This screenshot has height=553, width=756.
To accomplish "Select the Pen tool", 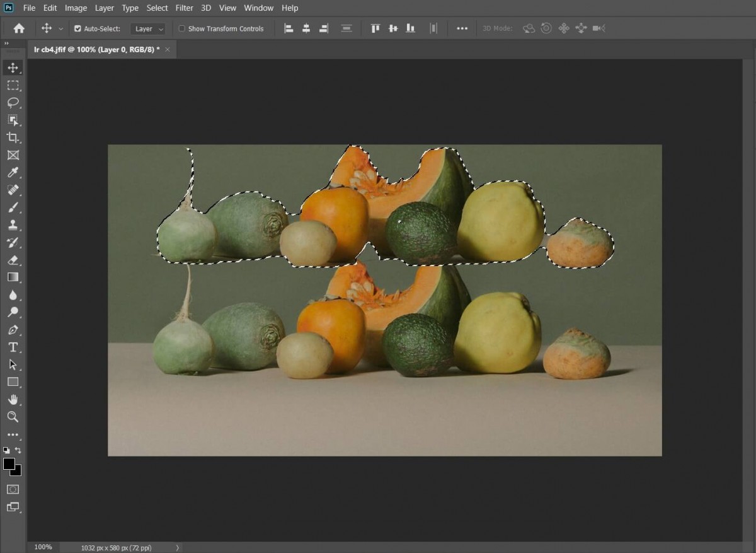I will click(13, 330).
